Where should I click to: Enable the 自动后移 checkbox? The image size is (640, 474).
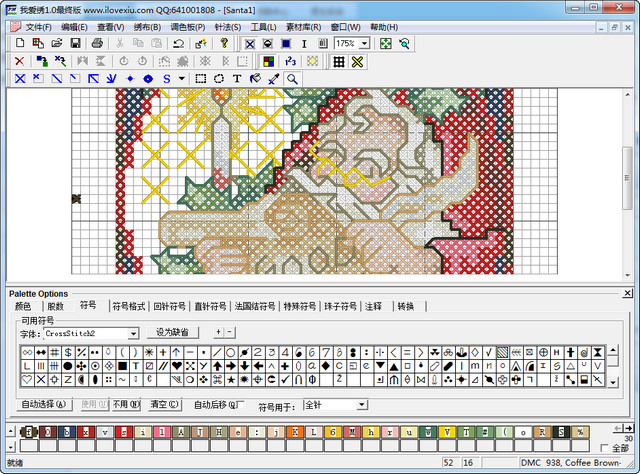(x=240, y=404)
